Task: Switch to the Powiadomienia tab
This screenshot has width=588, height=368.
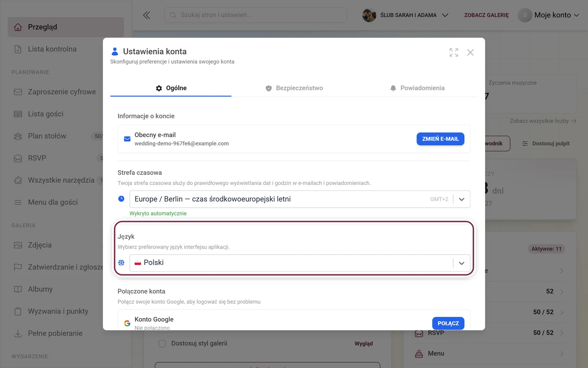Action: click(417, 88)
